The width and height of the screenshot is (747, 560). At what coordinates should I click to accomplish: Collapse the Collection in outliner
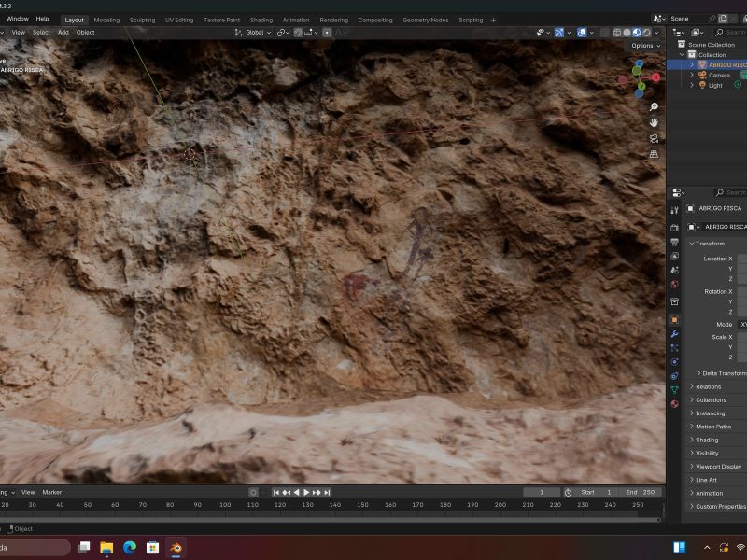(683, 55)
